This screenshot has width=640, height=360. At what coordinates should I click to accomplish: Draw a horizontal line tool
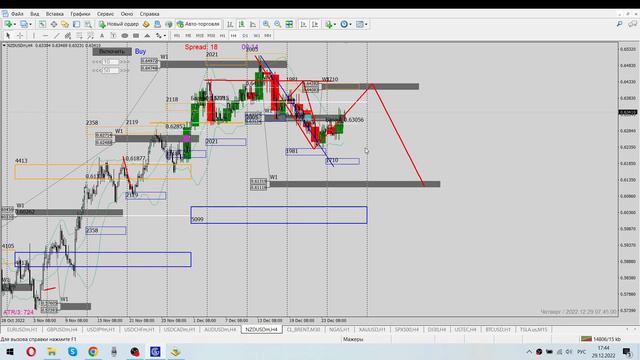(x=45, y=36)
